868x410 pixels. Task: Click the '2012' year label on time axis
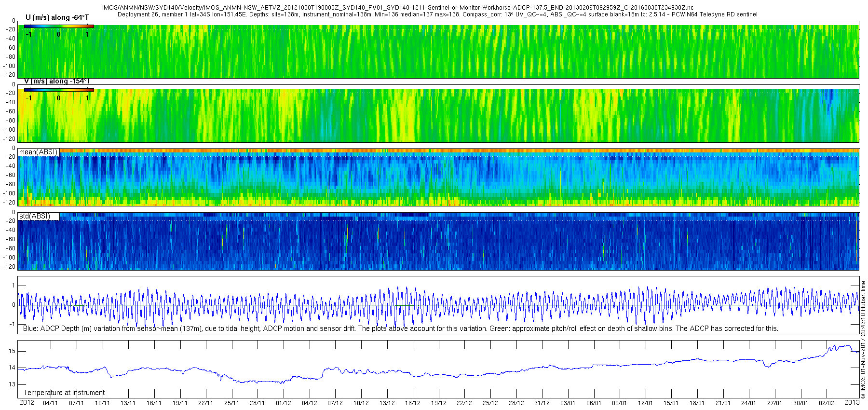pyautogui.click(x=27, y=402)
